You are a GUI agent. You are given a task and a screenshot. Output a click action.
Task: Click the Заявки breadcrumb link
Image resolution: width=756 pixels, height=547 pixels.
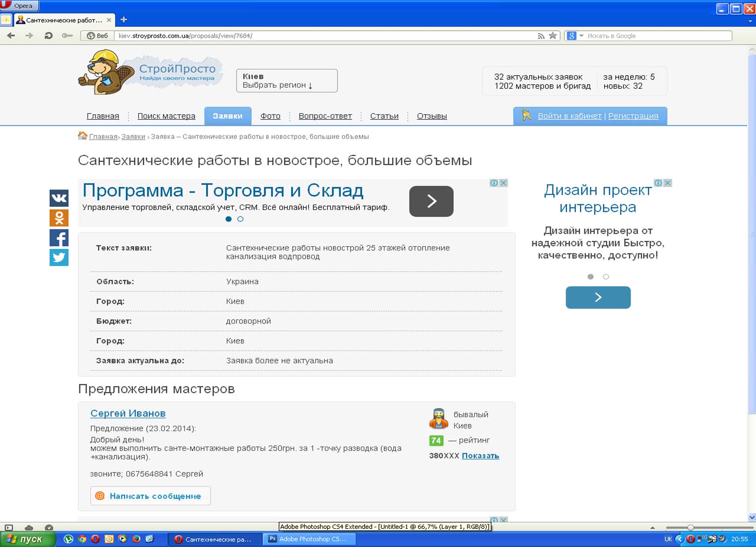[133, 137]
